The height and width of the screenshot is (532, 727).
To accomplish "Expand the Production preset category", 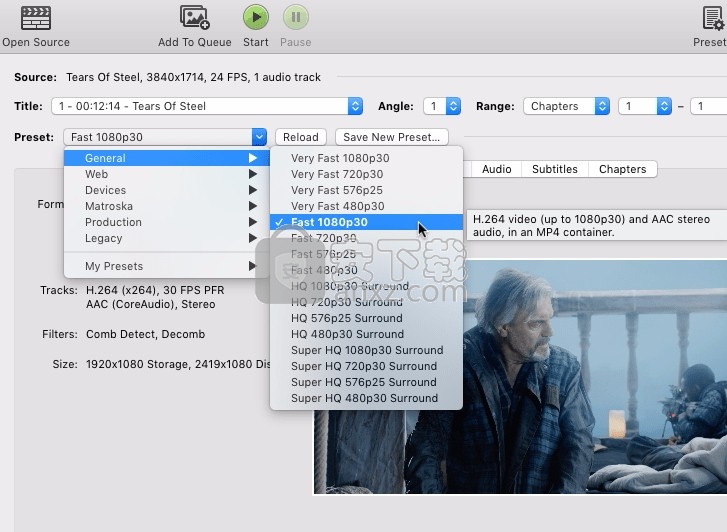I will (167, 222).
